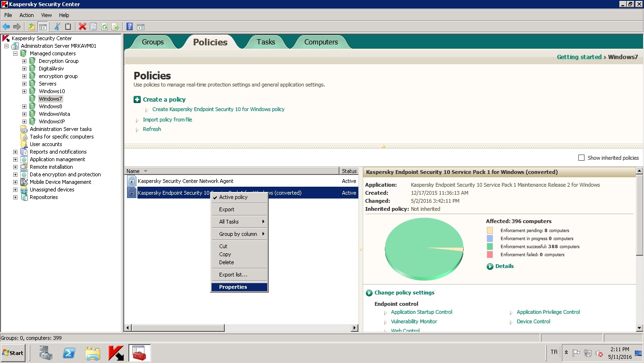Click the green Details arrow icon
This screenshot has width=644, height=363.
(x=490, y=266)
